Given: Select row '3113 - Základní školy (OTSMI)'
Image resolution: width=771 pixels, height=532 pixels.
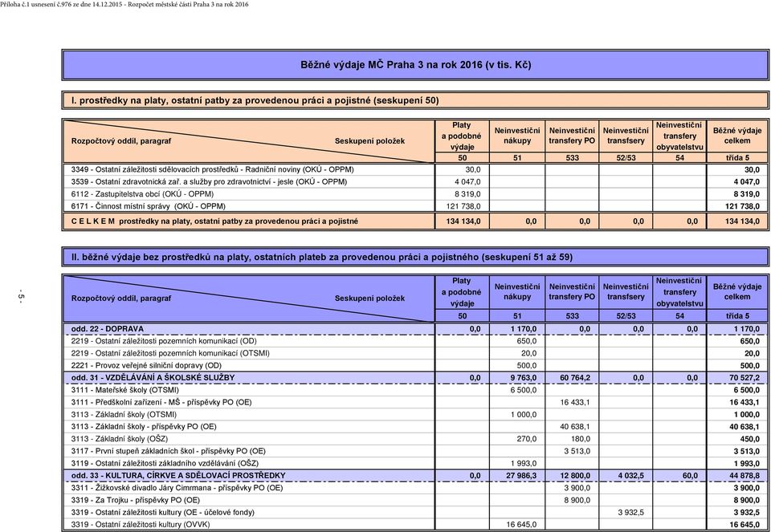Looking at the screenshot, I should (x=415, y=415).
